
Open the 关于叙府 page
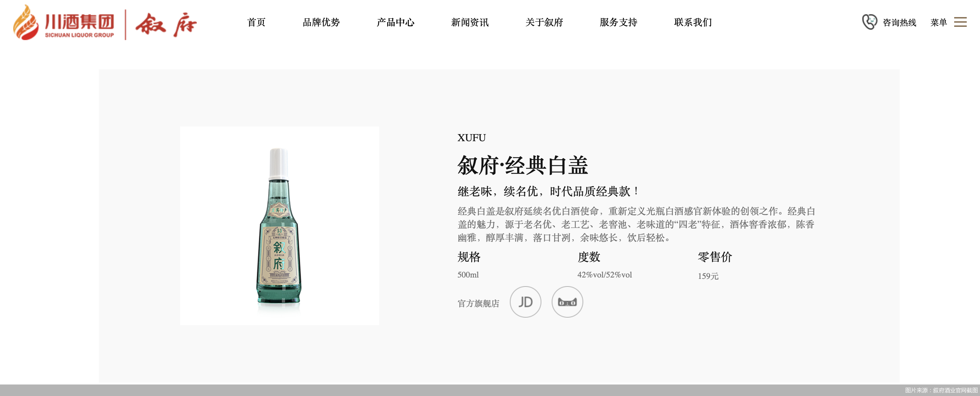[x=544, y=22]
